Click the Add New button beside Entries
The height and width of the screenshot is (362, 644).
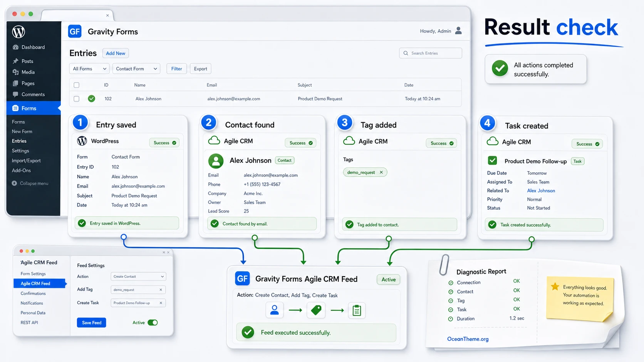[x=116, y=53]
